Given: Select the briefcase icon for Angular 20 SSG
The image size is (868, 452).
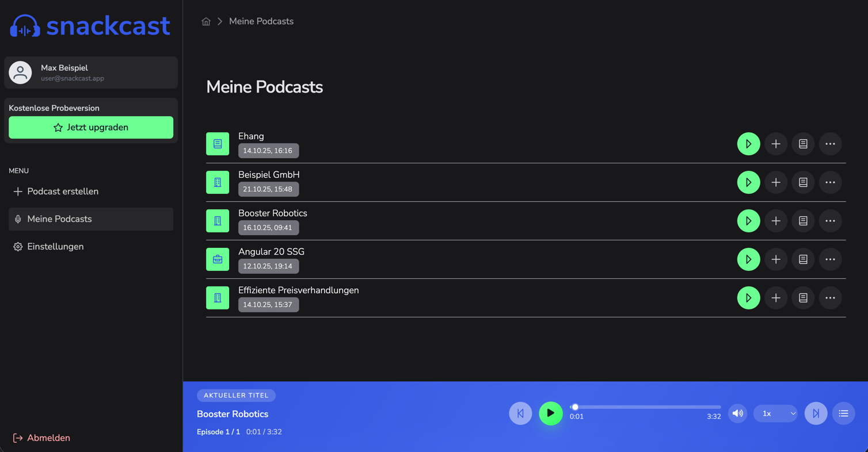Looking at the screenshot, I should coord(218,259).
